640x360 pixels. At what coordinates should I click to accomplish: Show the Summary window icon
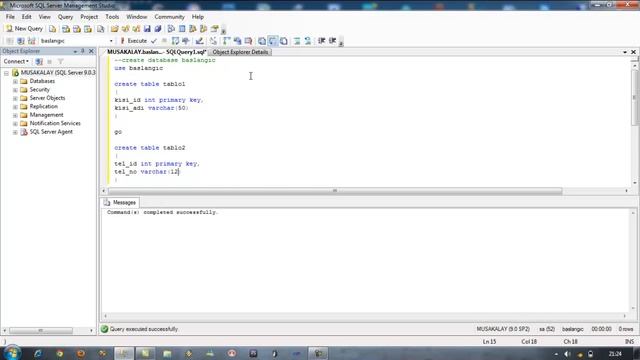[182, 29]
